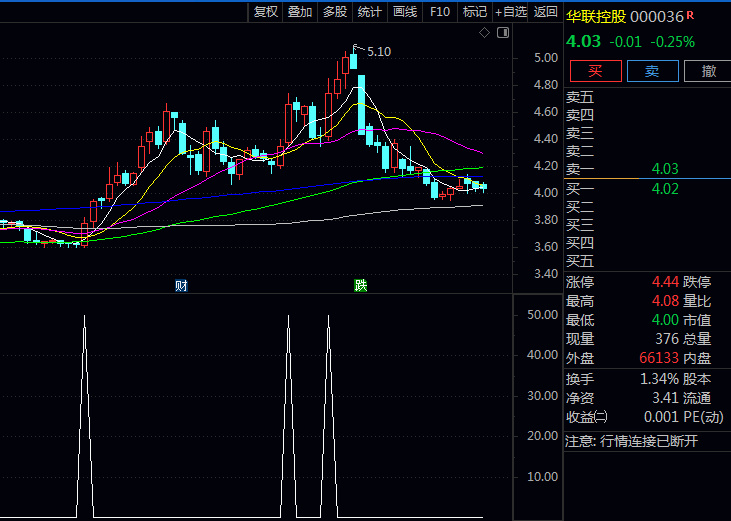This screenshot has width=731, height=521.
Task: Click the stock code 000036
Action: click(x=656, y=17)
